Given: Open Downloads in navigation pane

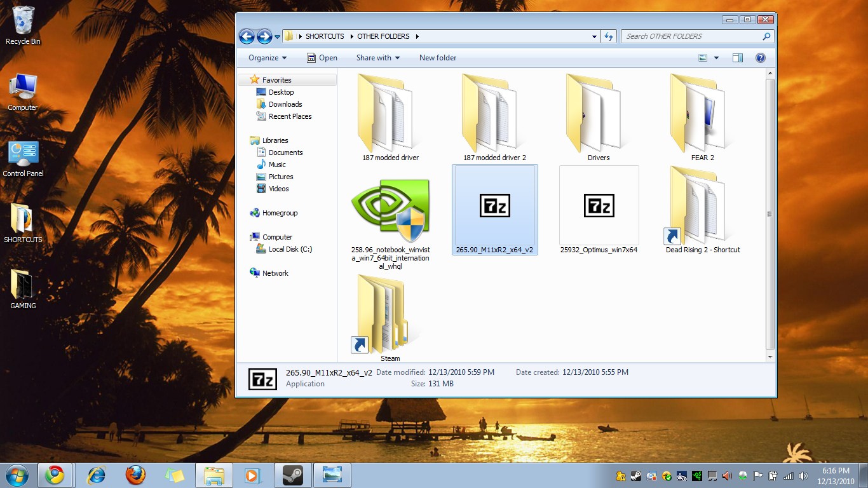Looking at the screenshot, I should pos(280,104).
